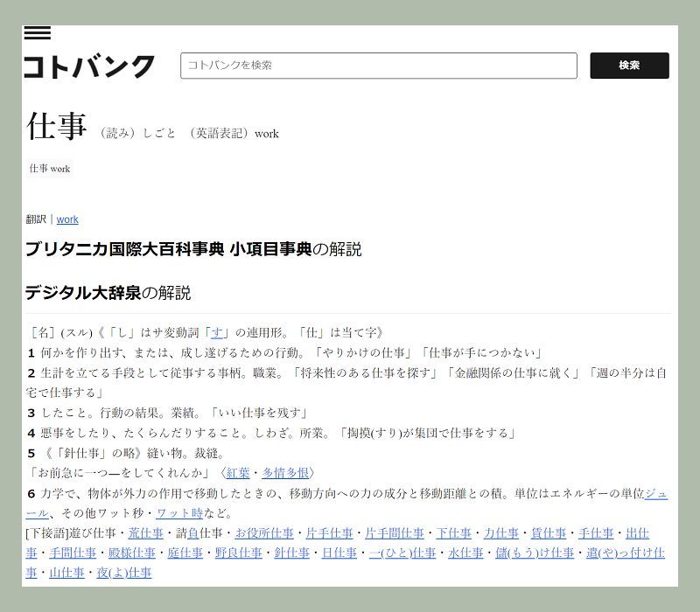This screenshot has width=700, height=612.
Task: Open the 荒仕事 compound link
Action: [146, 533]
